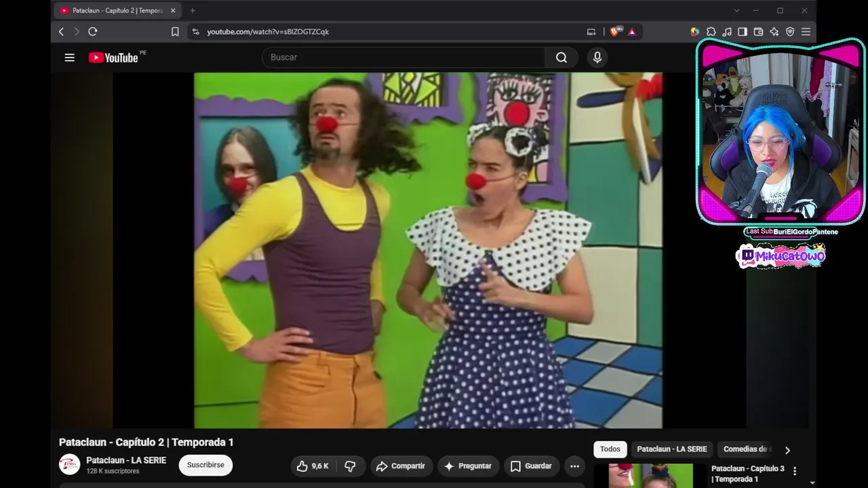Click the colorful circle extension icon
Screen dimensions: 868x488
[695, 32]
